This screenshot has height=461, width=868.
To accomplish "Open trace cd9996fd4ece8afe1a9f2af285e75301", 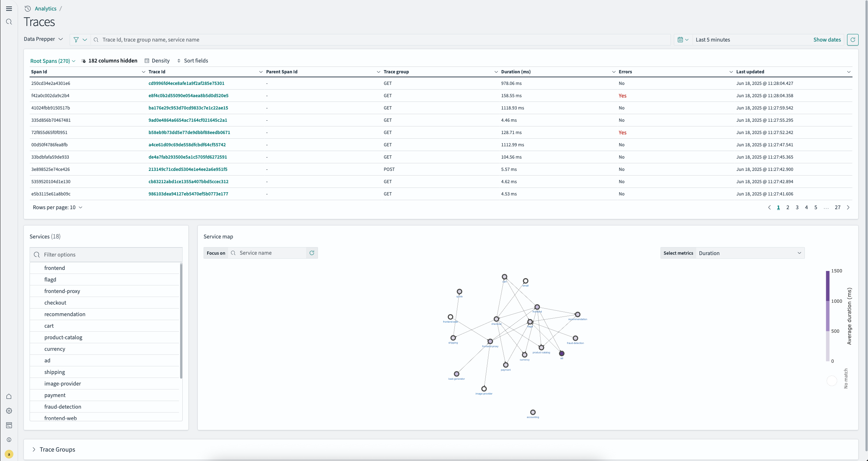I will pos(186,83).
